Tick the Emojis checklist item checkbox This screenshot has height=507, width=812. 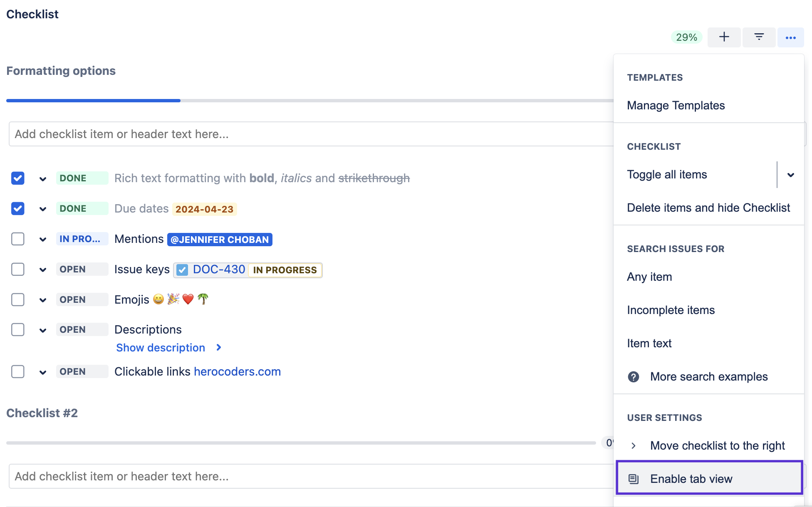click(x=18, y=299)
